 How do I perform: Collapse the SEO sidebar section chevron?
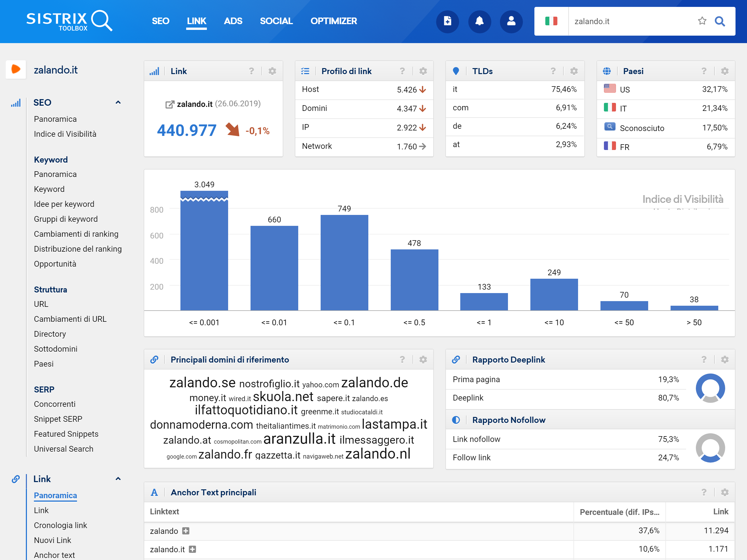pos(118,102)
